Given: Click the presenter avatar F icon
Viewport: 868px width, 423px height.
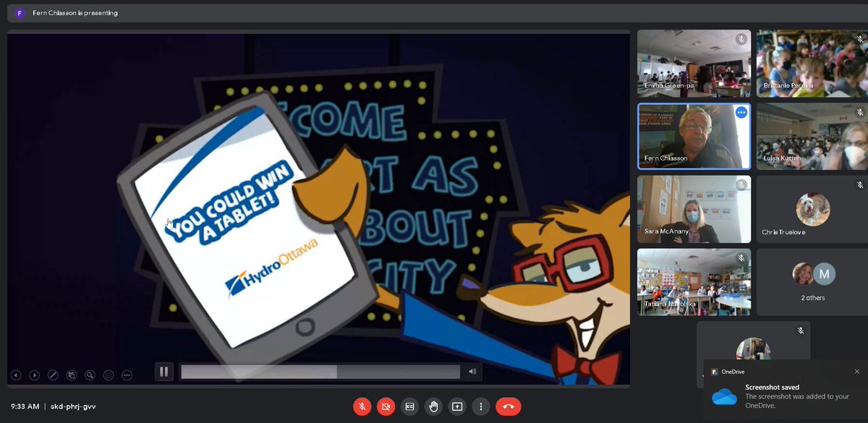Looking at the screenshot, I should click(x=20, y=13).
